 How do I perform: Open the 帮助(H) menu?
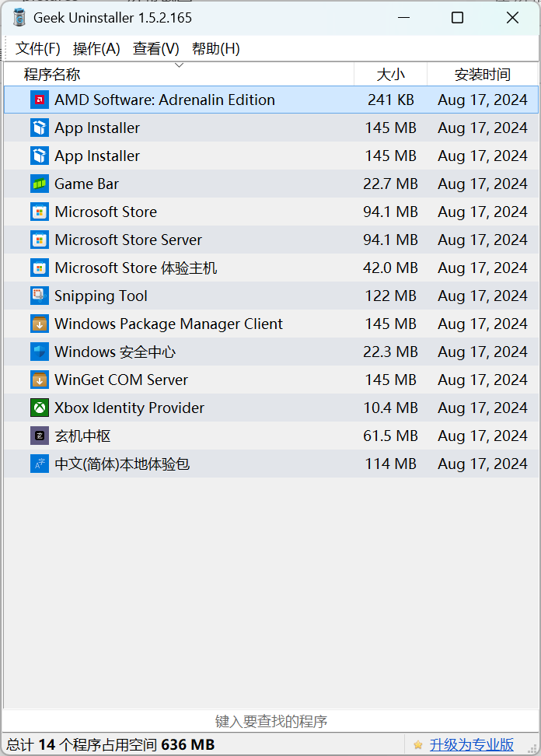coord(216,48)
